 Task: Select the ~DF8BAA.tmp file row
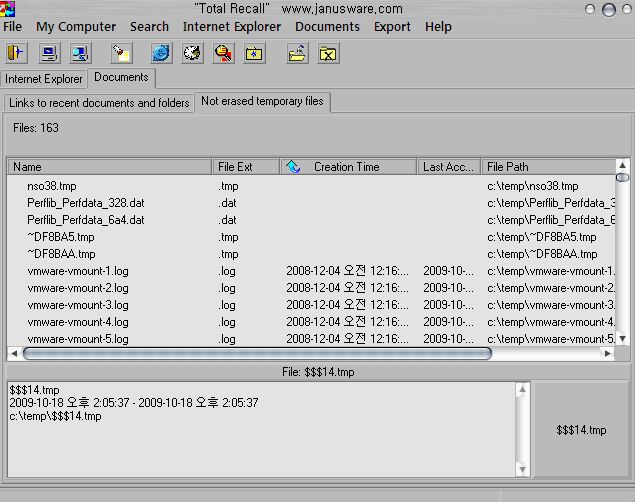(x=311, y=254)
